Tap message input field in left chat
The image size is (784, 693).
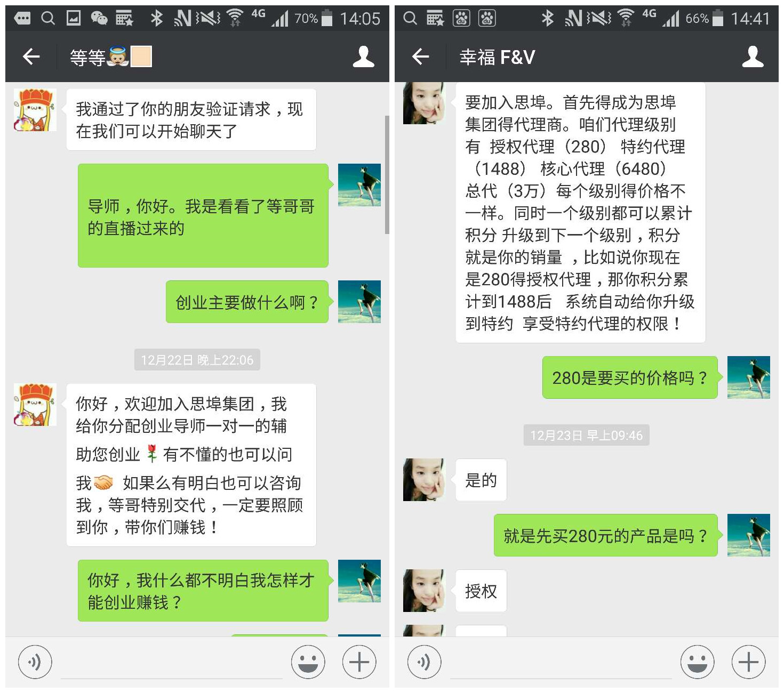click(x=172, y=663)
